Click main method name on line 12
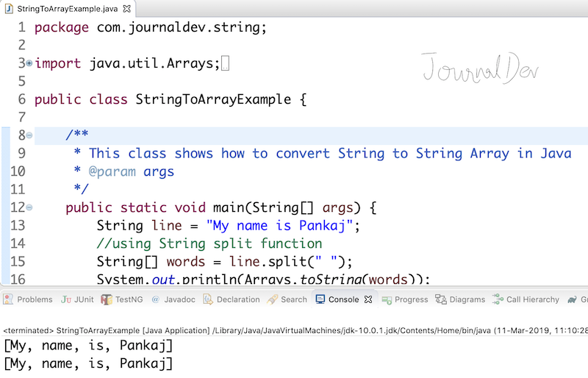This screenshot has width=588, height=378. click(229, 207)
